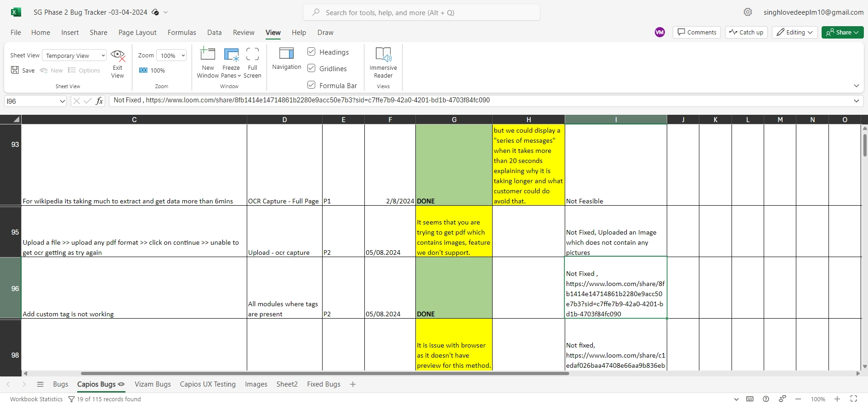The height and width of the screenshot is (404, 868).
Task: Open the Name Box dropdown
Action: click(62, 101)
